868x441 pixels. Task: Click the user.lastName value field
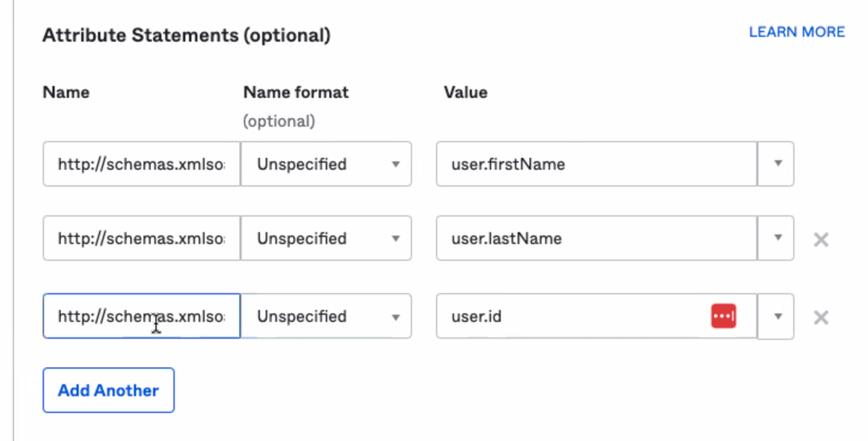[595, 239]
